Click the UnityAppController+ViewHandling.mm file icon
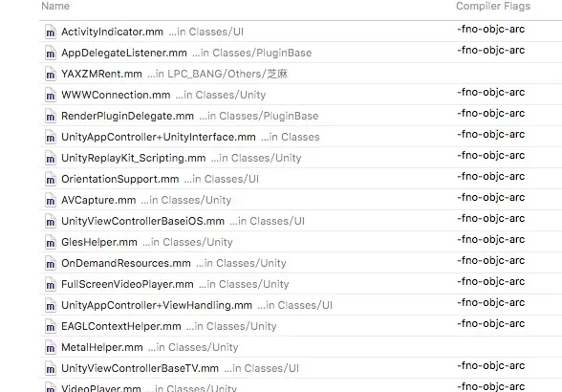Image resolution: width=562 pixels, height=392 pixels. [x=51, y=306]
